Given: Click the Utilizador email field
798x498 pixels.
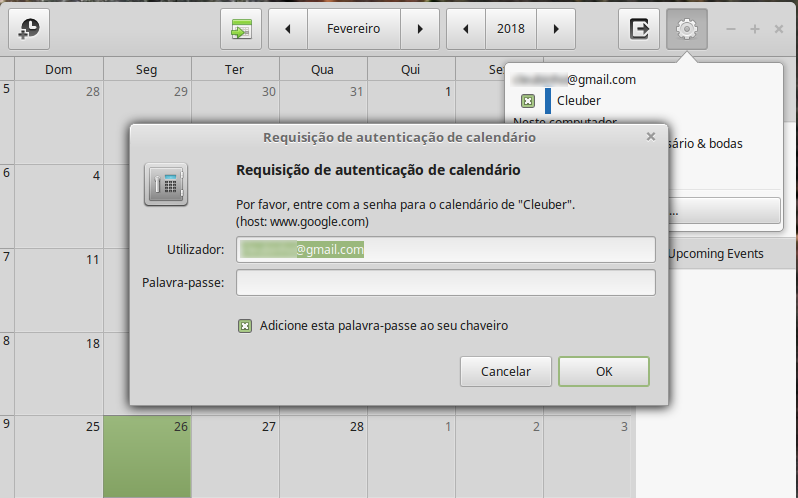Looking at the screenshot, I should (445, 249).
